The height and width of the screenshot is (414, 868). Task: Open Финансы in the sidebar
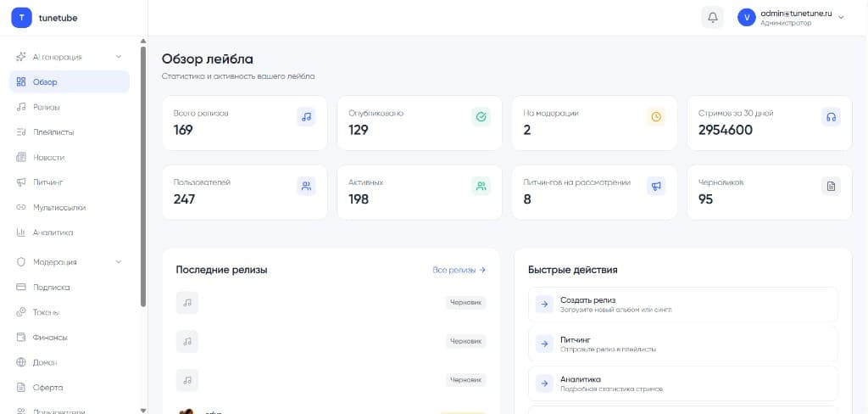click(50, 338)
